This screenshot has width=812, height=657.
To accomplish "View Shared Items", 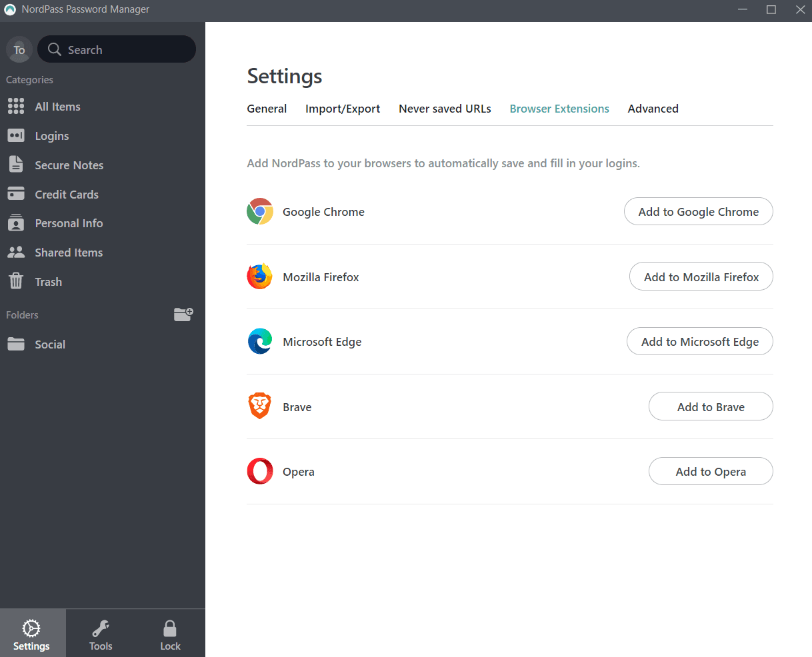I will [68, 252].
